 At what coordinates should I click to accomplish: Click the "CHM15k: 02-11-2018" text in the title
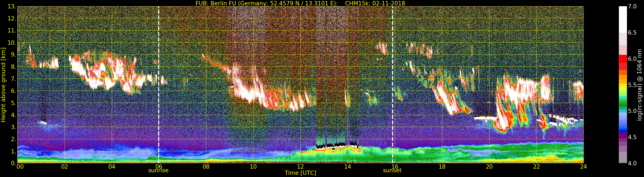(375, 3)
